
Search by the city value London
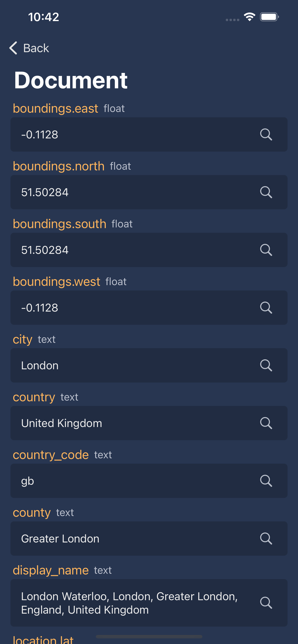(x=266, y=366)
